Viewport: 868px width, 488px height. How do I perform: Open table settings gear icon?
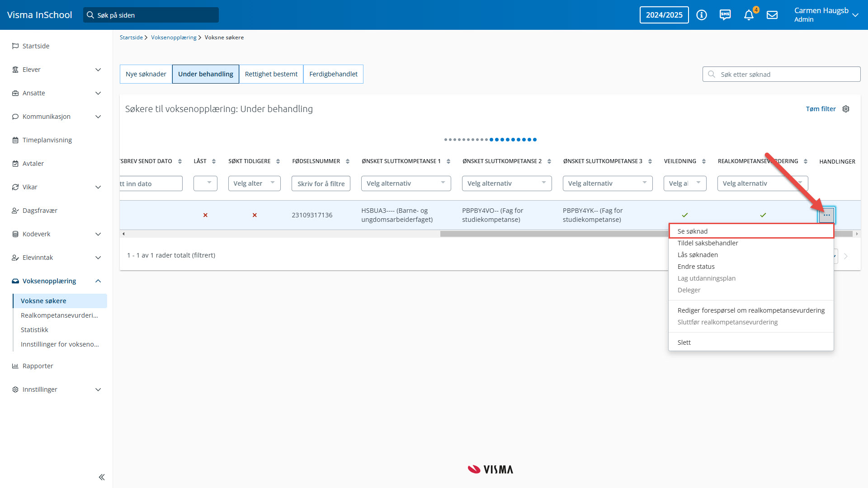[x=846, y=109]
